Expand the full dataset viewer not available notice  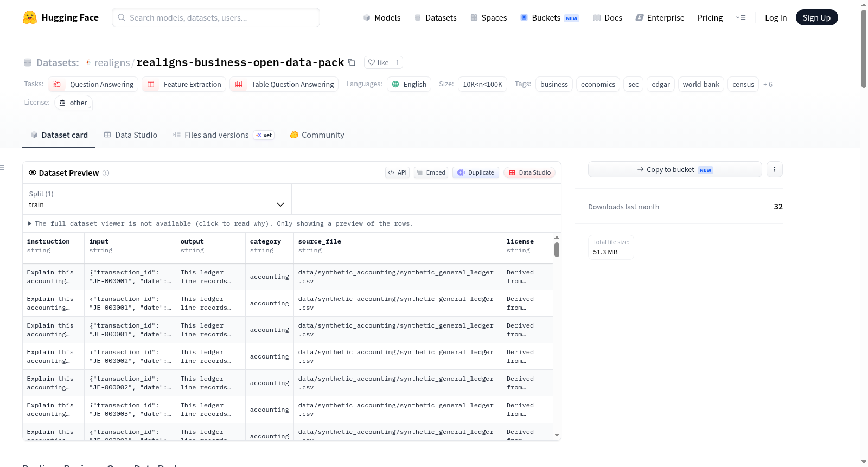tap(220, 223)
